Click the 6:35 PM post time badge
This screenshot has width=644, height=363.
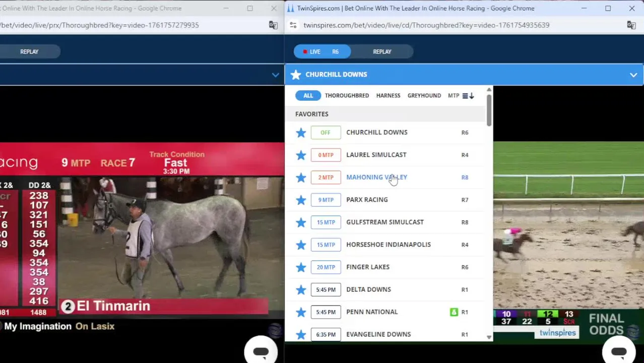click(326, 334)
